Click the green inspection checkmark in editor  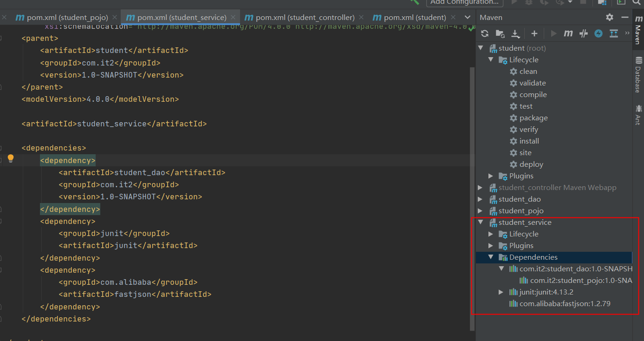[471, 28]
